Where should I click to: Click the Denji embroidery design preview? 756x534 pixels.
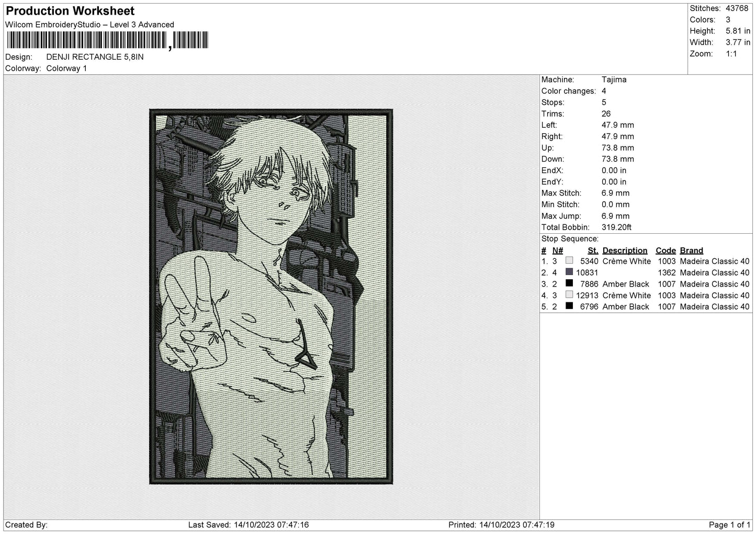click(271, 297)
